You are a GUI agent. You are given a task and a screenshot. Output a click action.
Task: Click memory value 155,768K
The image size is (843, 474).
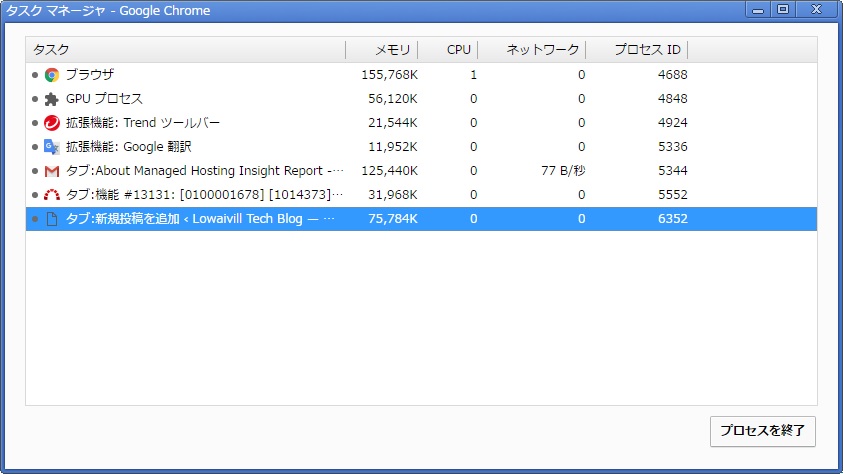[x=389, y=75]
